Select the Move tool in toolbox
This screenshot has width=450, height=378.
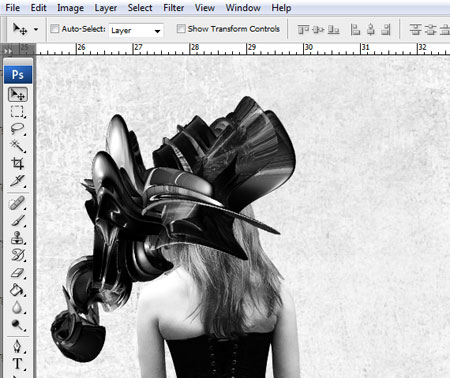pyautogui.click(x=18, y=95)
